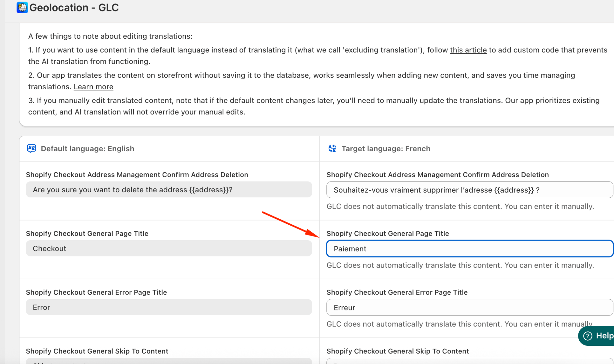Click the GLC globe app icon
614x364 pixels.
(22, 7)
